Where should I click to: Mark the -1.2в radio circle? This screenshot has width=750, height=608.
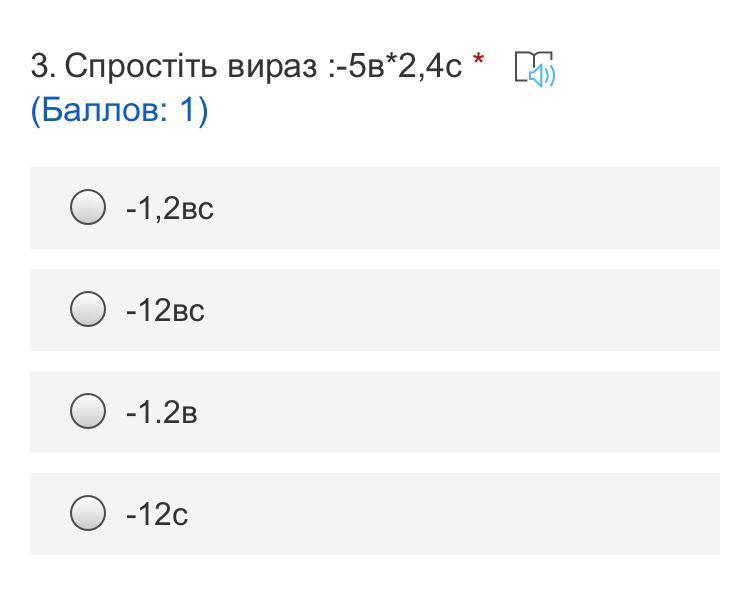point(88,411)
